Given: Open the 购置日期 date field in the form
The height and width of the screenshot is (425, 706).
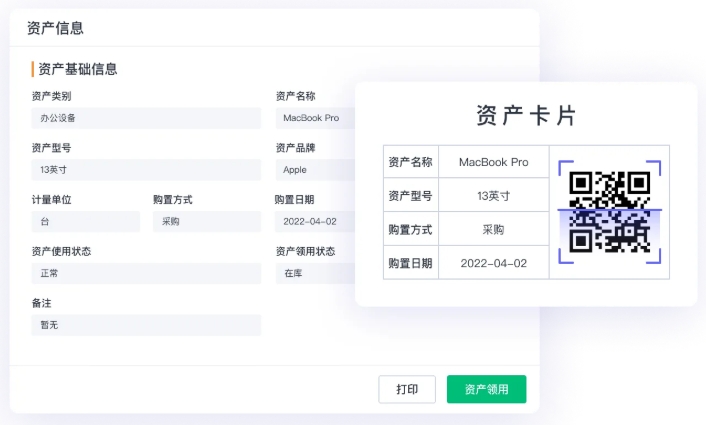Looking at the screenshot, I should click(x=315, y=221).
